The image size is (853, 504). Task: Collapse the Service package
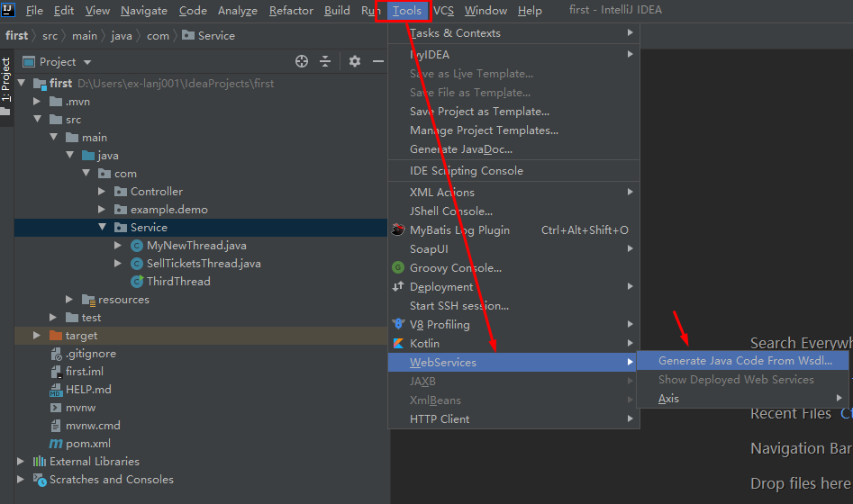point(102,228)
